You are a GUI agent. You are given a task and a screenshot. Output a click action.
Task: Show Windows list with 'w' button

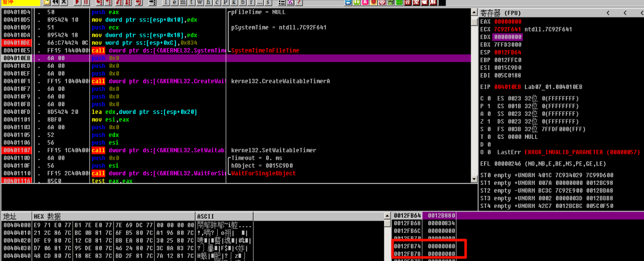pos(200,3)
